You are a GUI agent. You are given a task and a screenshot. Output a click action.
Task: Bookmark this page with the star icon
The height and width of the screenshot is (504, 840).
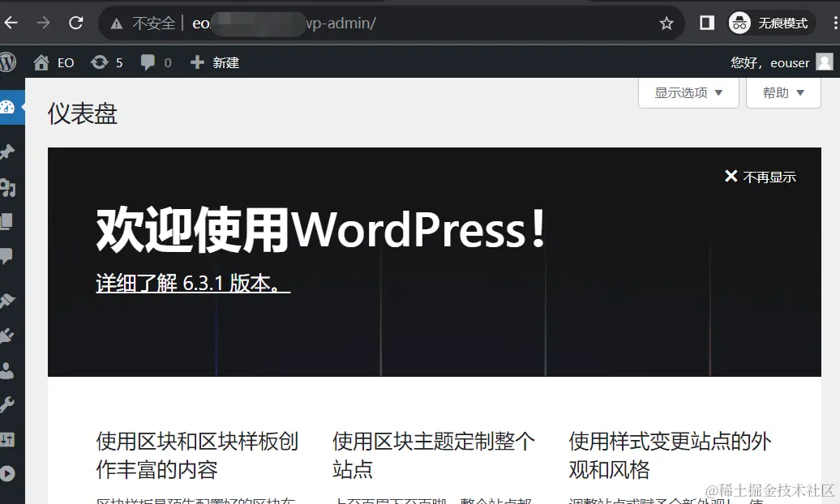(x=666, y=23)
